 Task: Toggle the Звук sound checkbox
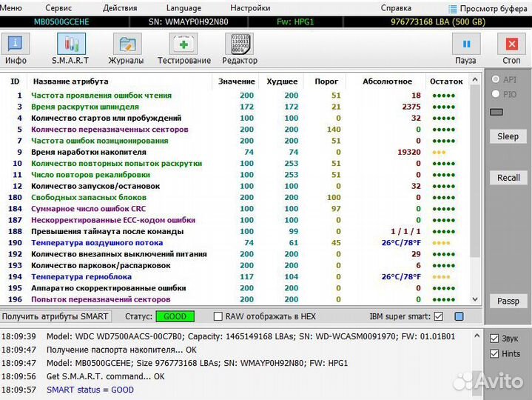point(494,338)
